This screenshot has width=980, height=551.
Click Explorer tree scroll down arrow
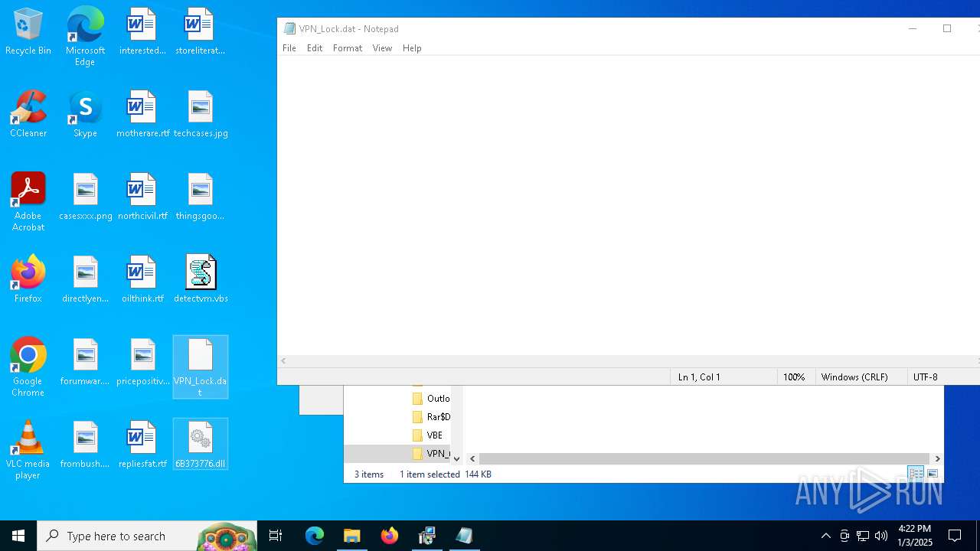point(457,459)
